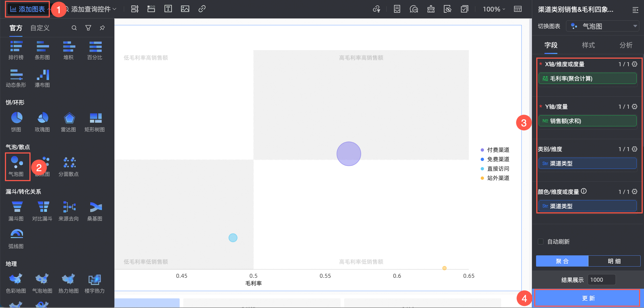644x308 pixels.
Task: Click the insert text box toolbar icon
Action: pos(168,9)
